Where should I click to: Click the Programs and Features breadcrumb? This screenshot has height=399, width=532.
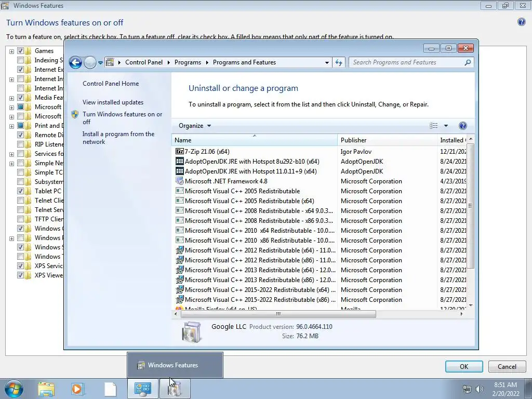pos(244,62)
